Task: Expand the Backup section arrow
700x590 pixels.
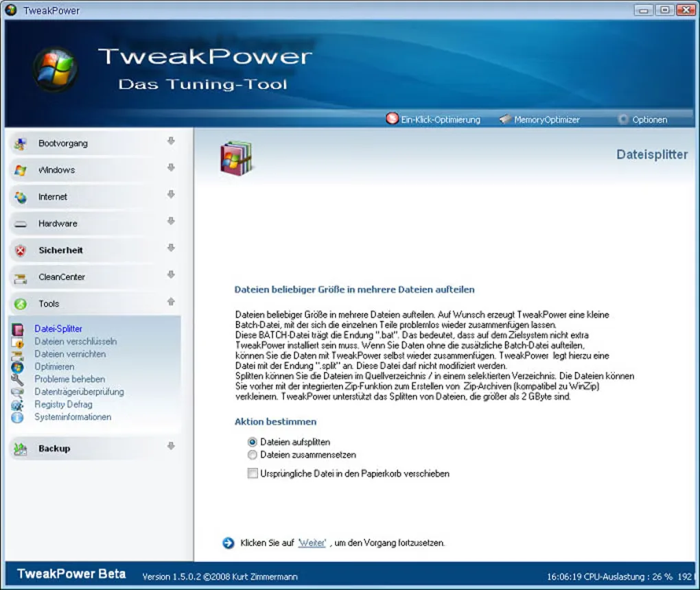Action: coord(171,447)
